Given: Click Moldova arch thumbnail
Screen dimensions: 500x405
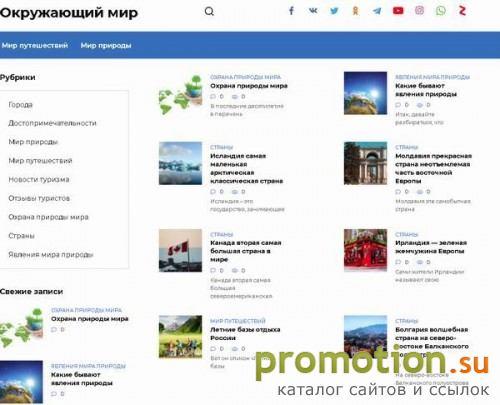Looking at the screenshot, I should 365,163.
